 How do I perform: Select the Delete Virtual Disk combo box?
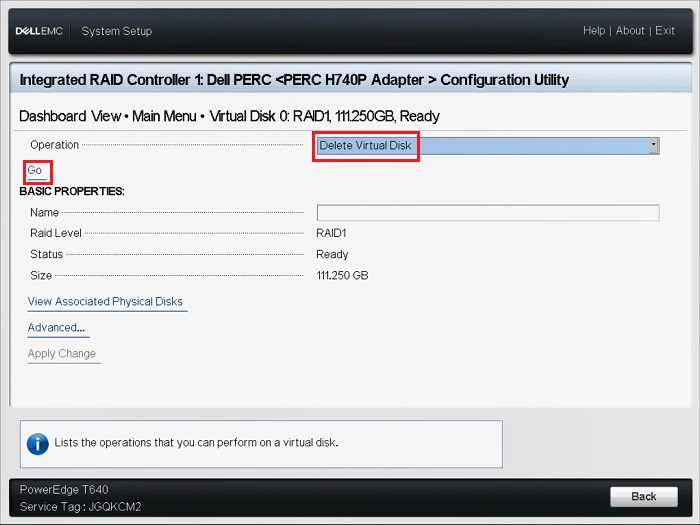[488, 146]
